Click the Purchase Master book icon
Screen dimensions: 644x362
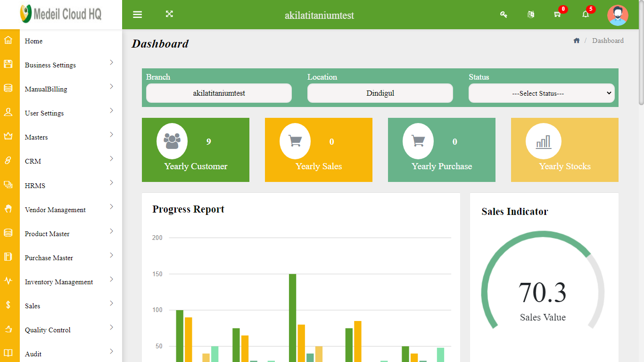(x=8, y=256)
